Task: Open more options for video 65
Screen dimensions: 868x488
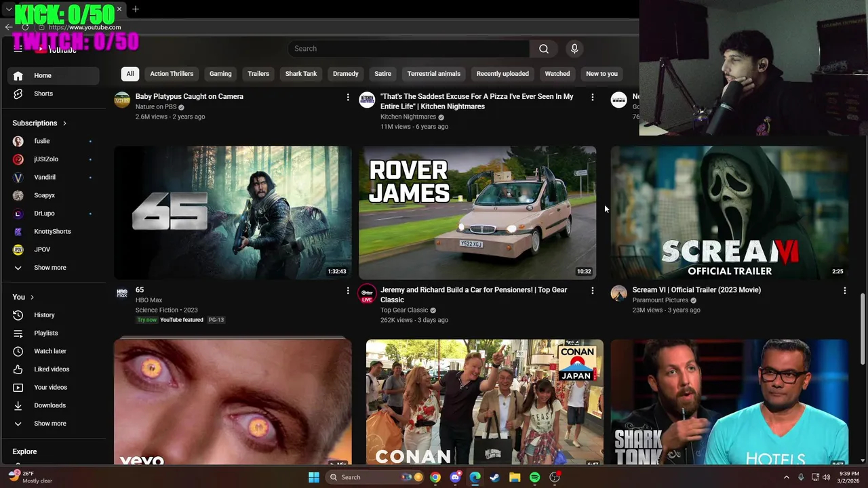Action: (348, 291)
